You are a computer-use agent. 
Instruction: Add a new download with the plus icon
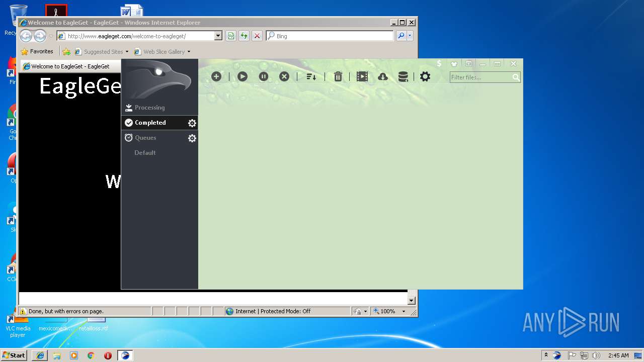(216, 76)
